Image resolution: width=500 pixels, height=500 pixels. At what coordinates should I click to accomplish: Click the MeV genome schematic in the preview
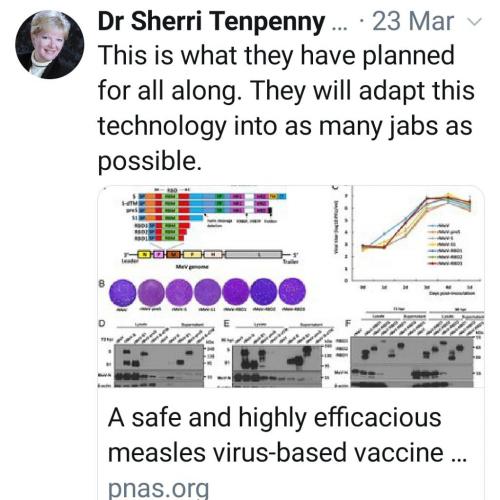click(210, 255)
